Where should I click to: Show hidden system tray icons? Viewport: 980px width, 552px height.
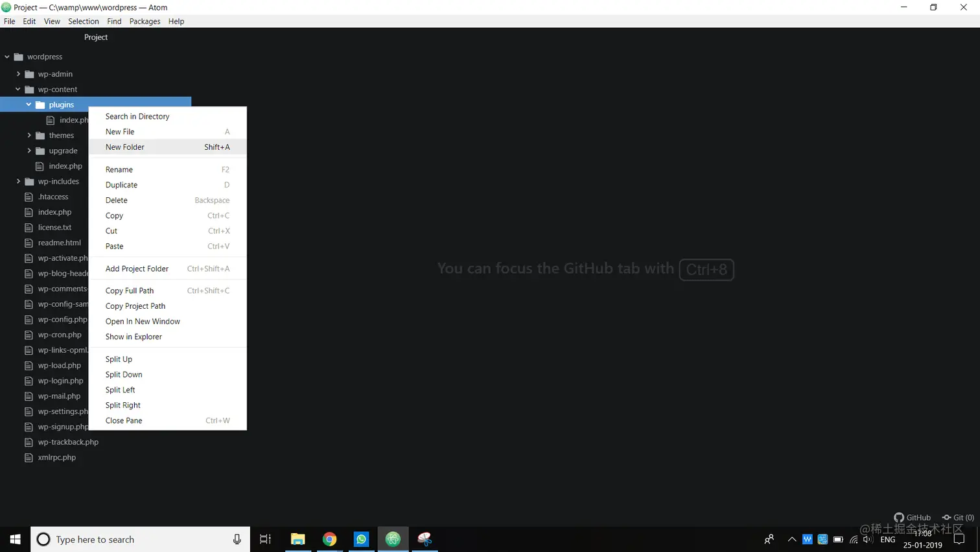click(792, 539)
